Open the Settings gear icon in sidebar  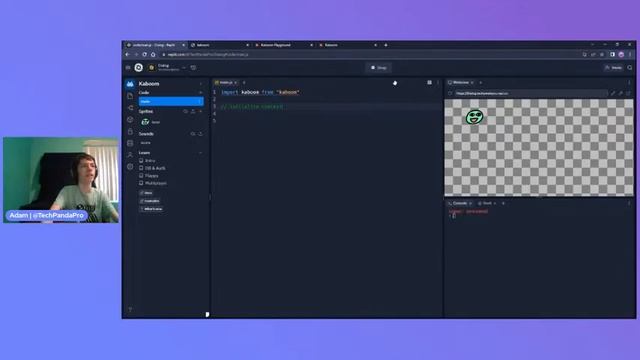click(x=130, y=167)
